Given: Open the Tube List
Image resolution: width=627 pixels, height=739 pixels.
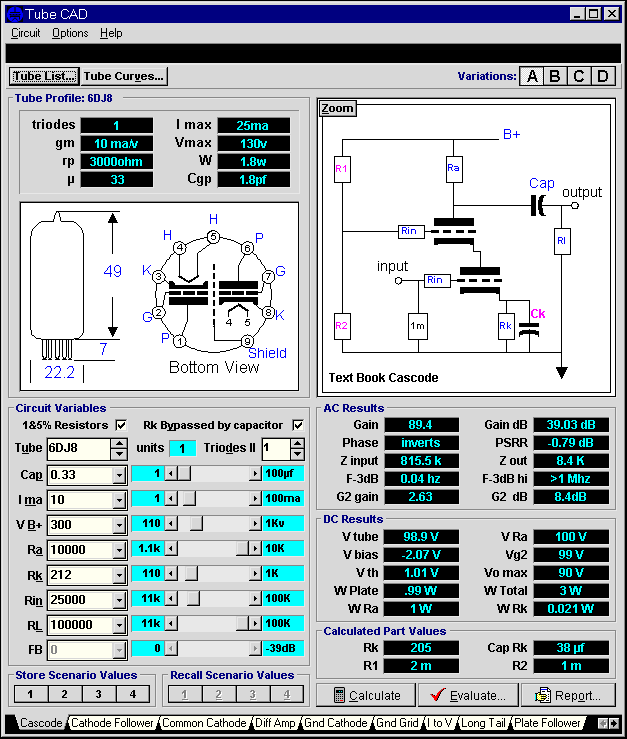Looking at the screenshot, I should [x=44, y=76].
